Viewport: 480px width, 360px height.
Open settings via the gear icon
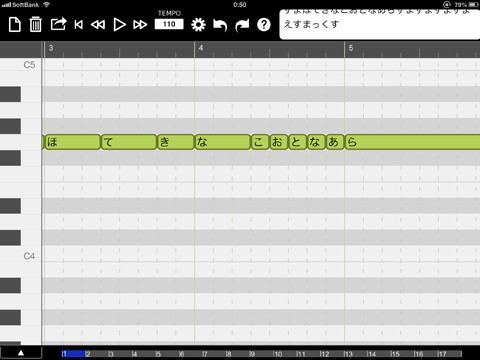[x=198, y=25]
